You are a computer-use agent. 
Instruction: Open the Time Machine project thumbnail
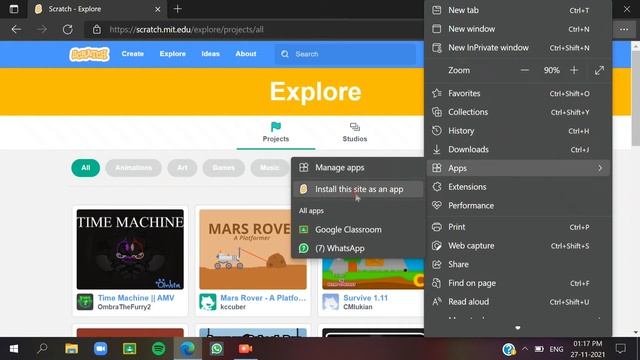point(130,249)
